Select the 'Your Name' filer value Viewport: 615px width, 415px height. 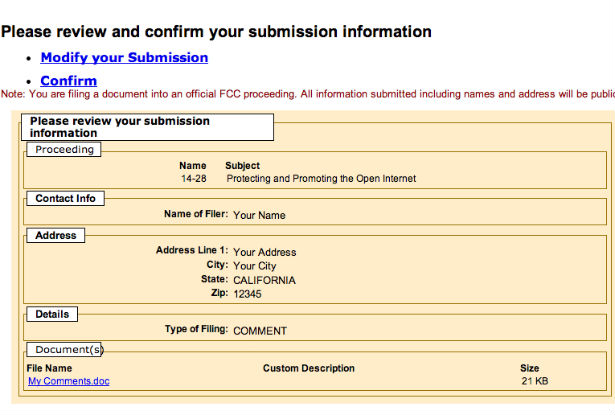pyautogui.click(x=259, y=215)
